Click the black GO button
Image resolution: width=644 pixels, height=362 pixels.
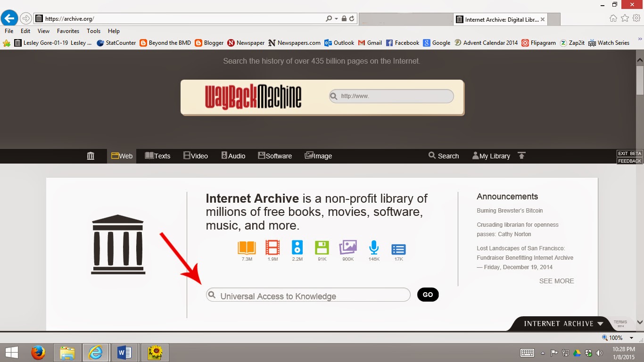[428, 295]
